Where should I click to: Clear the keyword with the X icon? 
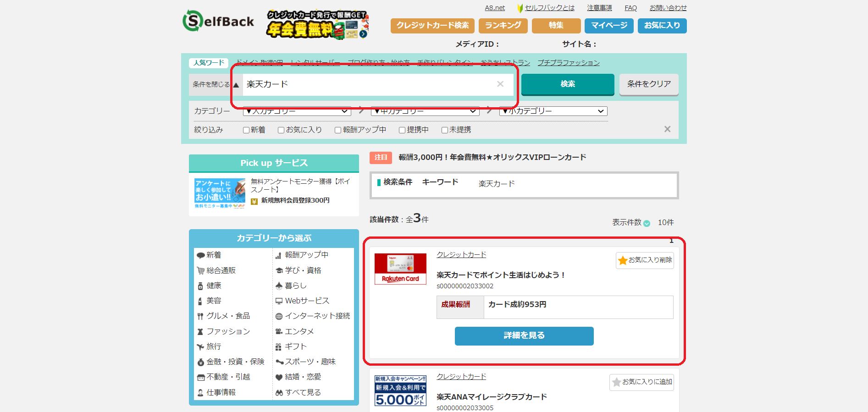[500, 84]
